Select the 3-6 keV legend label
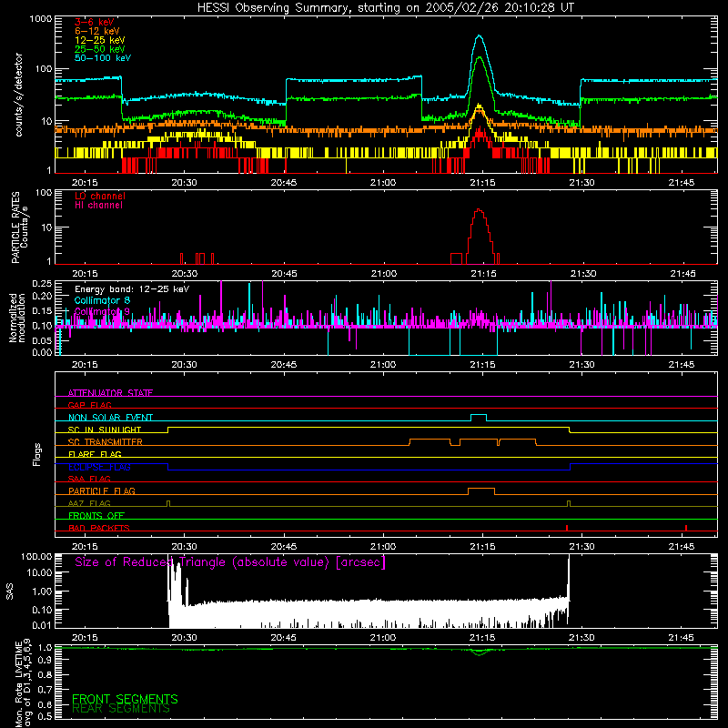Screen dimensions: 728x728 point(95,22)
